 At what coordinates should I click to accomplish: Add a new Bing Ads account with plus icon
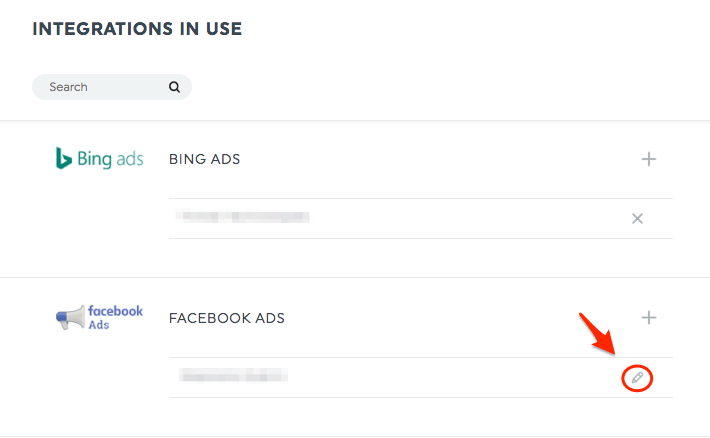pos(648,159)
